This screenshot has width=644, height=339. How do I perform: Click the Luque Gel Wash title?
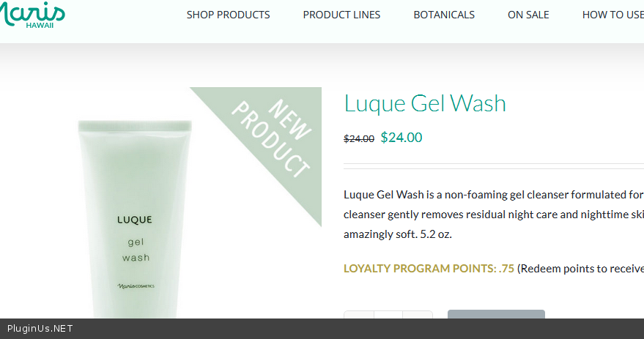425,103
